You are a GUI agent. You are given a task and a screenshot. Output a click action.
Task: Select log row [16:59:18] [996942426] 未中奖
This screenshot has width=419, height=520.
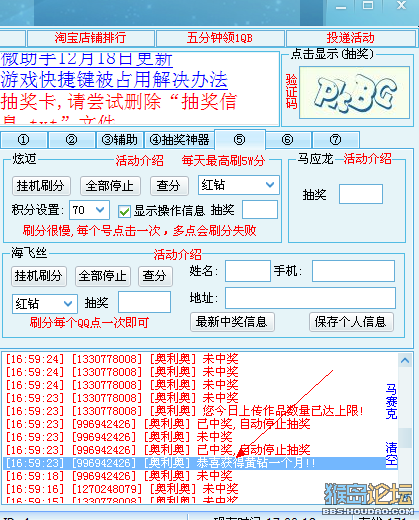click(x=200, y=476)
